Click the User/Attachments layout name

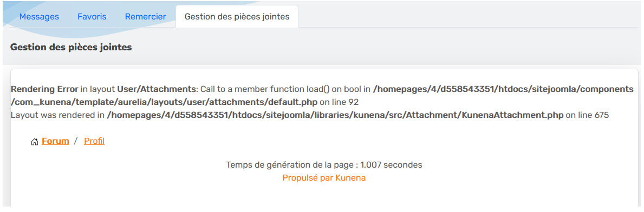click(x=156, y=89)
